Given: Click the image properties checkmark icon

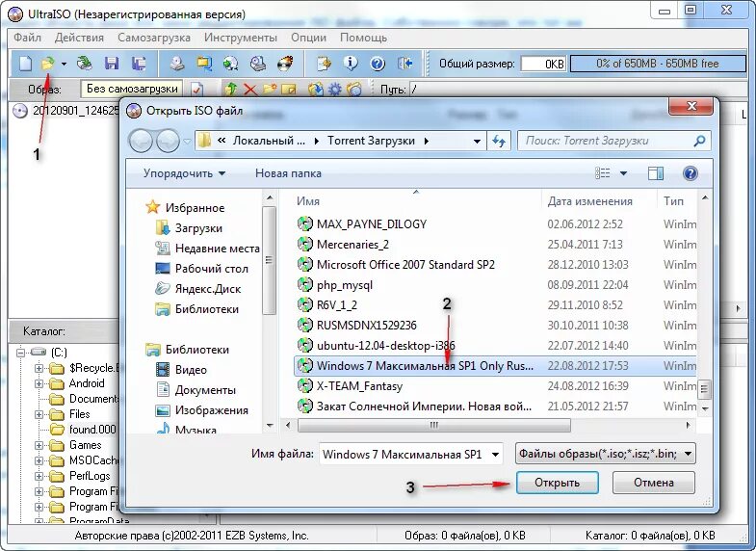Looking at the screenshot, I should click(196, 90).
